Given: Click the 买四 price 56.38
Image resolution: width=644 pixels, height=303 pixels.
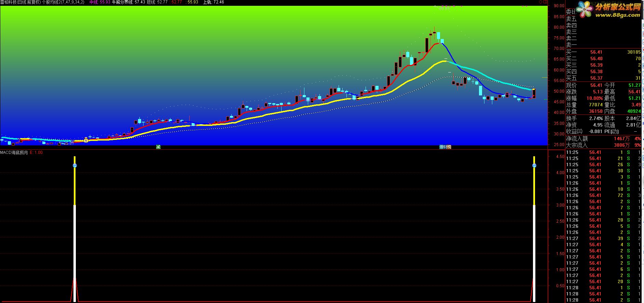Looking at the screenshot, I should [596, 72].
